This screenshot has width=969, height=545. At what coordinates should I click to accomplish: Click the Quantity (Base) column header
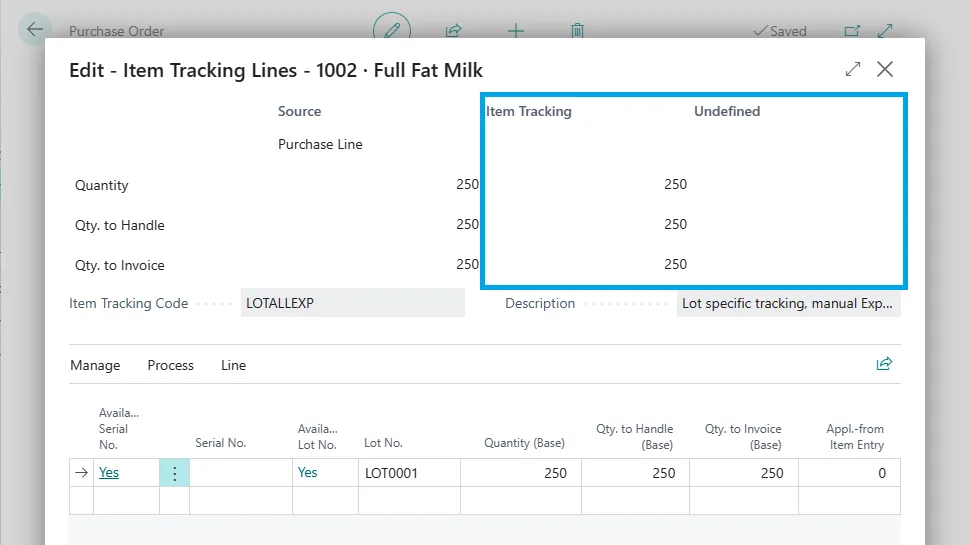[x=524, y=443]
